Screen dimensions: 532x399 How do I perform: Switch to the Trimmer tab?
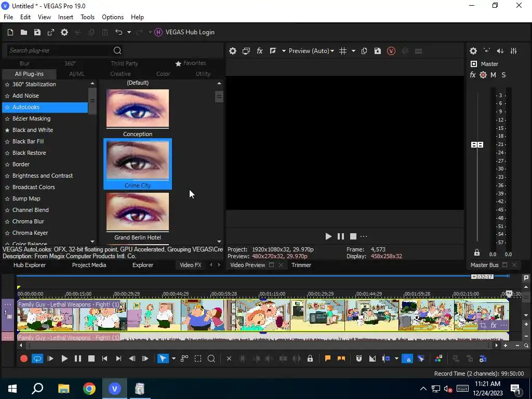[x=301, y=265]
